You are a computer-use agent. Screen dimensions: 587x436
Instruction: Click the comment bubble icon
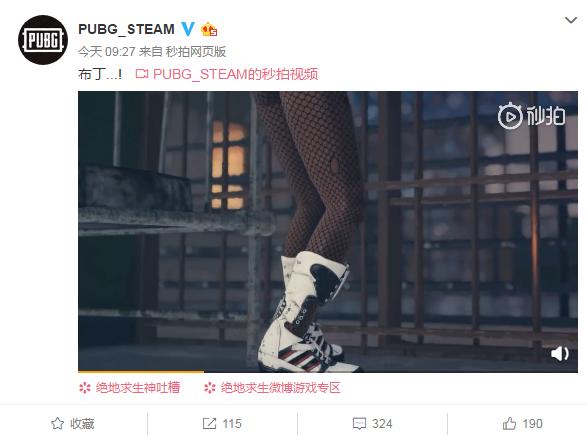[x=359, y=424]
